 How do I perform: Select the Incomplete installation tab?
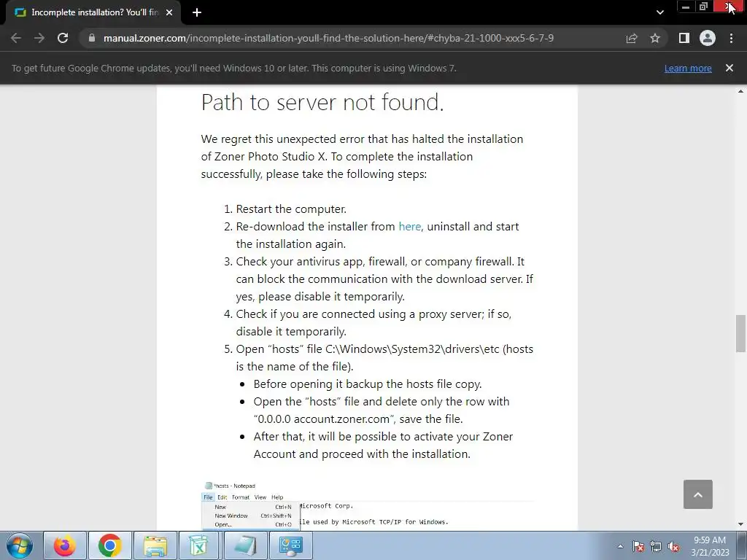(x=93, y=13)
